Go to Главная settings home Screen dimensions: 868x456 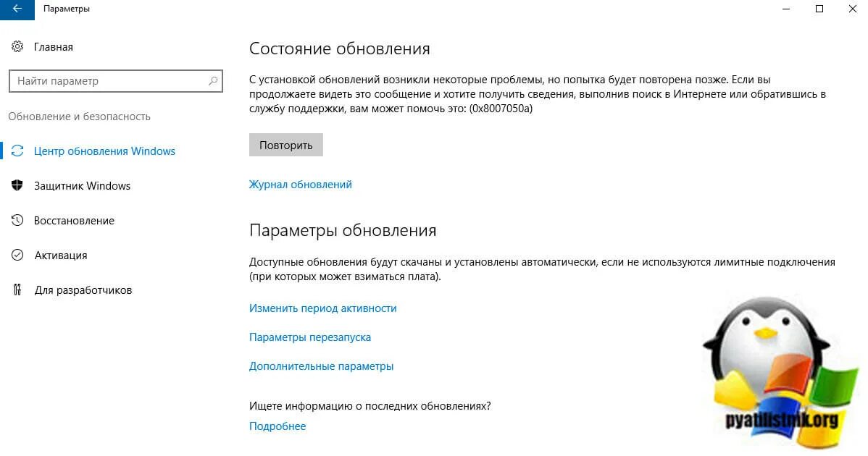53,47
